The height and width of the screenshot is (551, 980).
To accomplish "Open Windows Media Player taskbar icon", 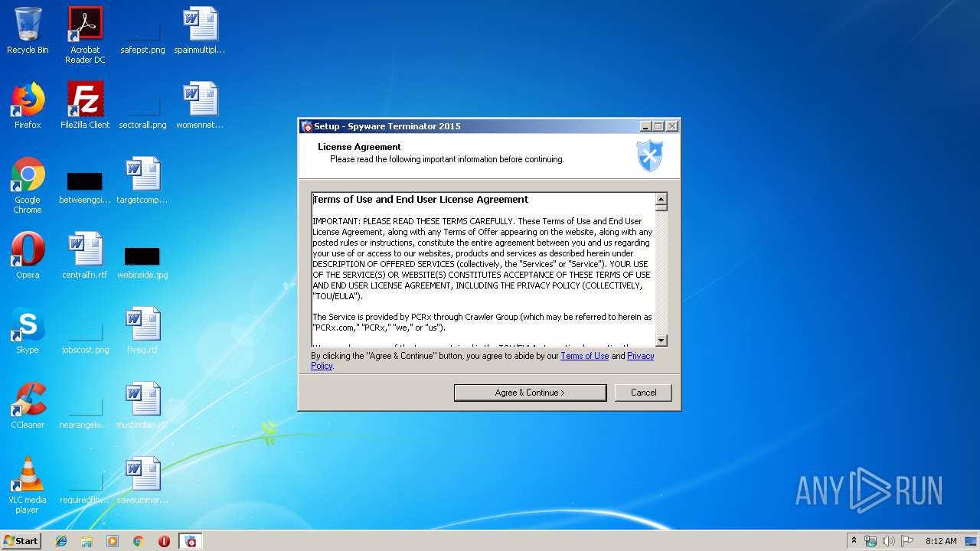I will tap(113, 541).
